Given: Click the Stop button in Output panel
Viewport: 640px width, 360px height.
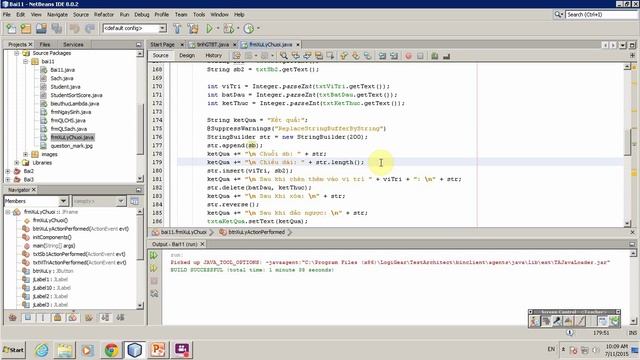Looking at the screenshot, I should pos(154,281).
